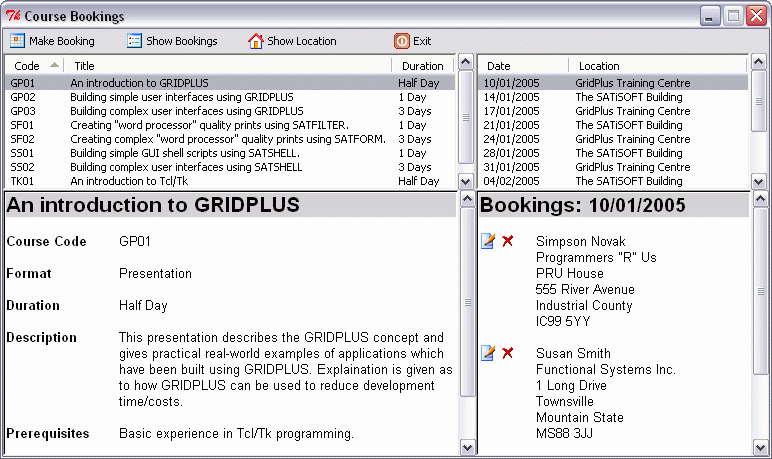Click the course details scrollbar thumb
Screen dimensions: 772x459
[467, 302]
